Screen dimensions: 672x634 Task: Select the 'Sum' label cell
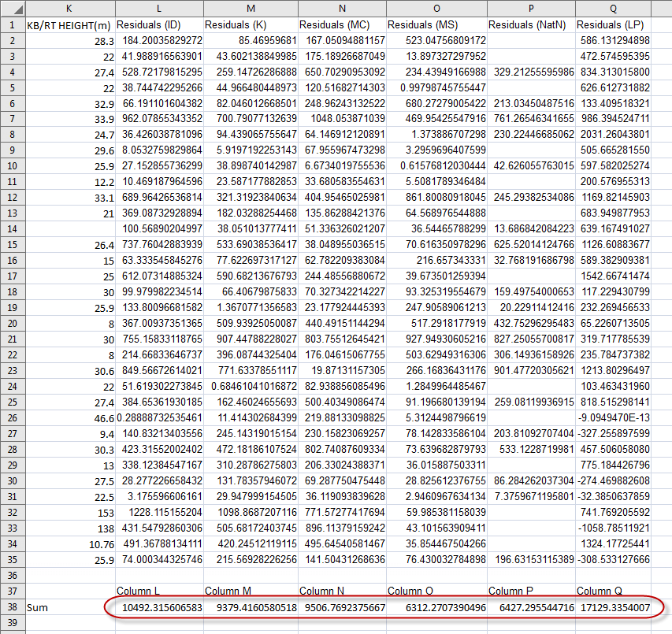point(70,607)
